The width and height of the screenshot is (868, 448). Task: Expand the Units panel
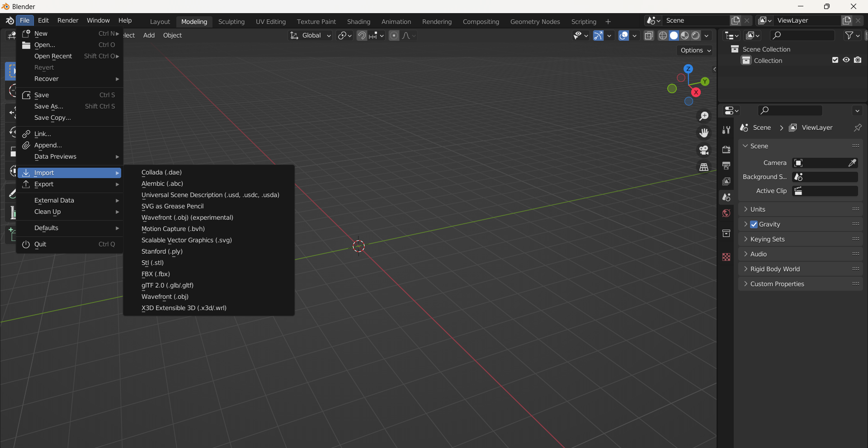800,209
